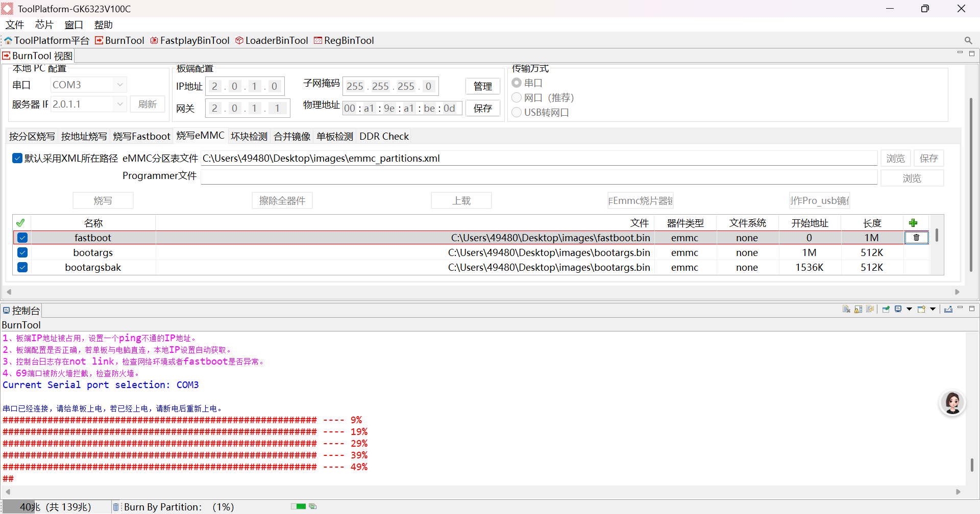Clear the console output log
This screenshot has width=980, height=514.
(846, 309)
